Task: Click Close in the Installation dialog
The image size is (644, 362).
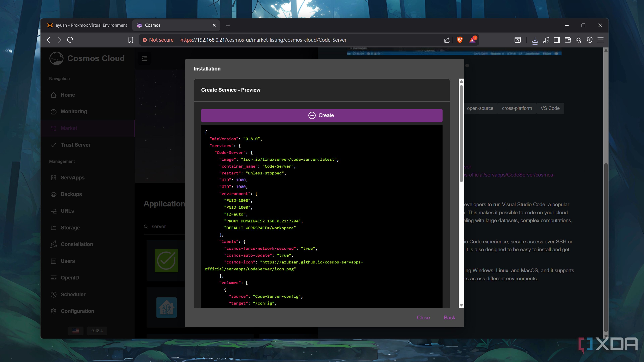Action: click(x=423, y=318)
